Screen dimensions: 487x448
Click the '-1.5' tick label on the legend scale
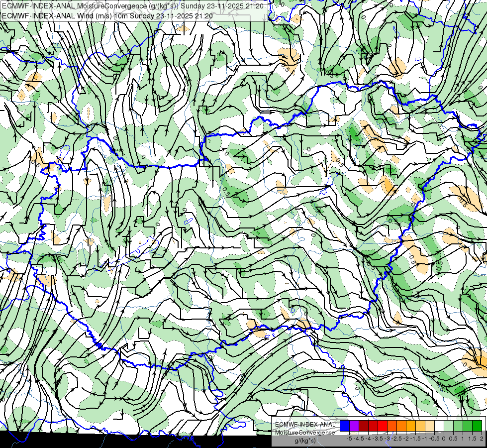click(415, 439)
